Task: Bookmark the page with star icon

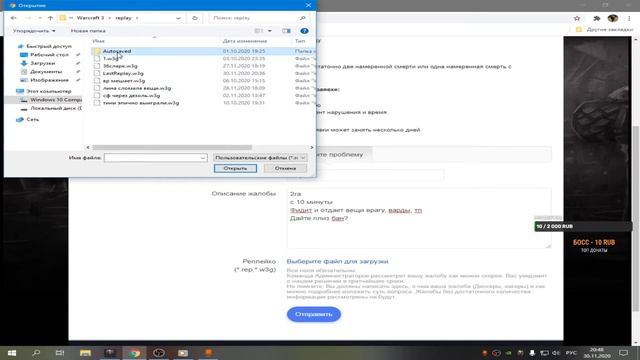Action: (577, 18)
